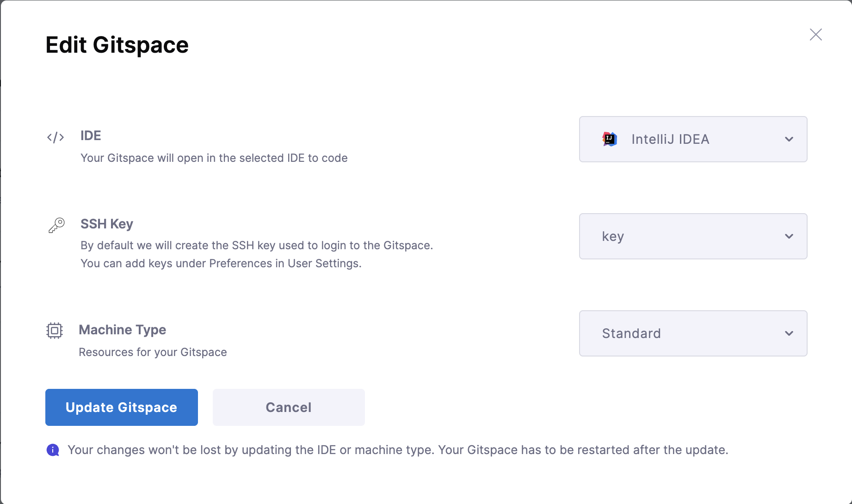Open the IntelliJ IDEA IDE dropdown
852x504 pixels.
pos(692,139)
